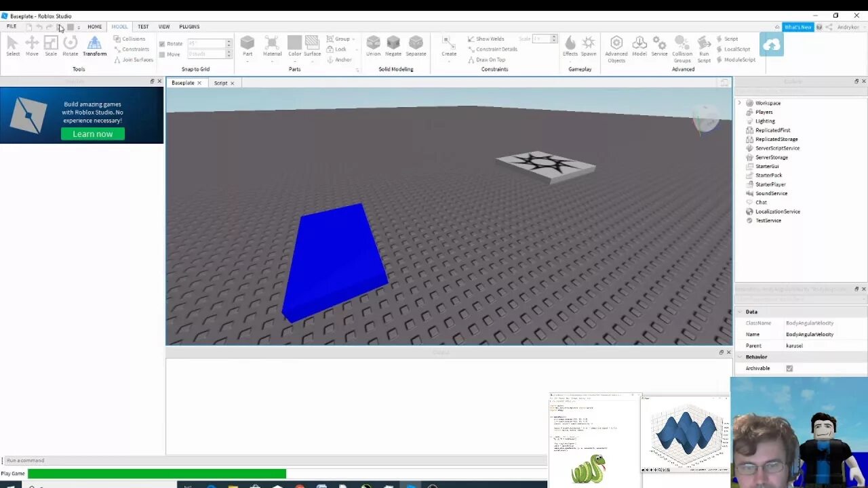Click the Move snap studs field
Viewport: 868px width, 488px height.
pos(206,54)
